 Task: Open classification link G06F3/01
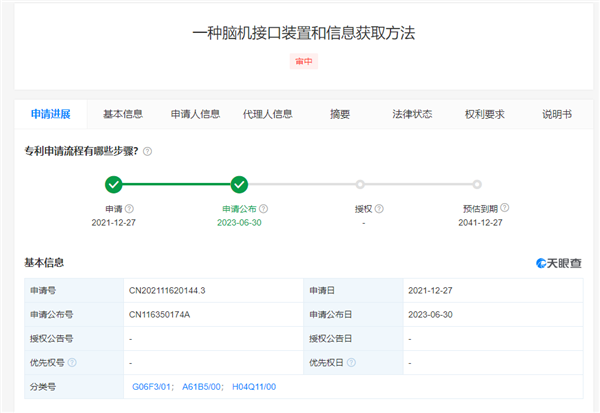point(153,386)
